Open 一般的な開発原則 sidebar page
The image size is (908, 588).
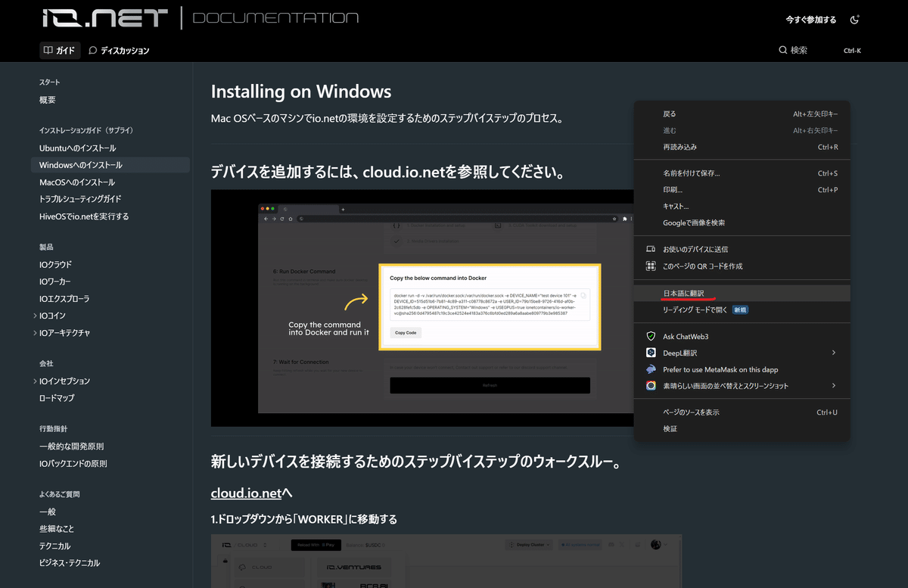point(72,446)
